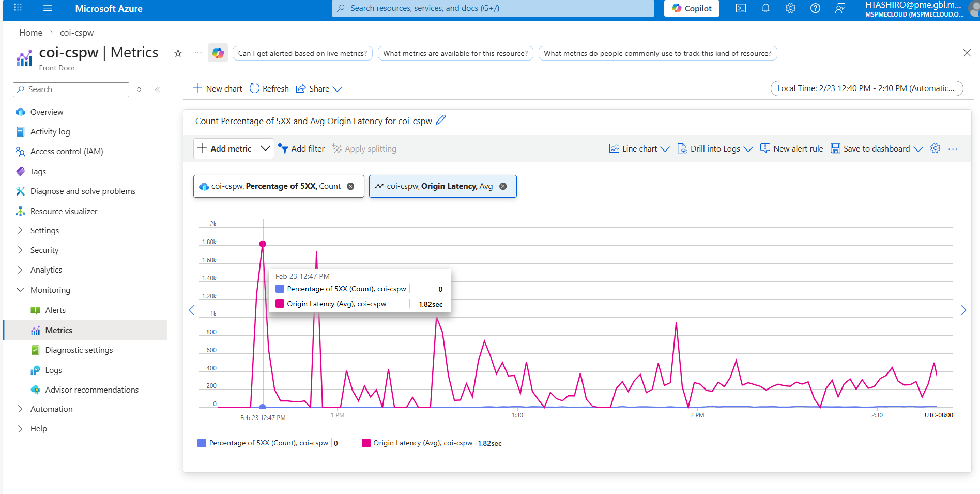
Task: Close the Metrics blade
Action: pos(967,53)
